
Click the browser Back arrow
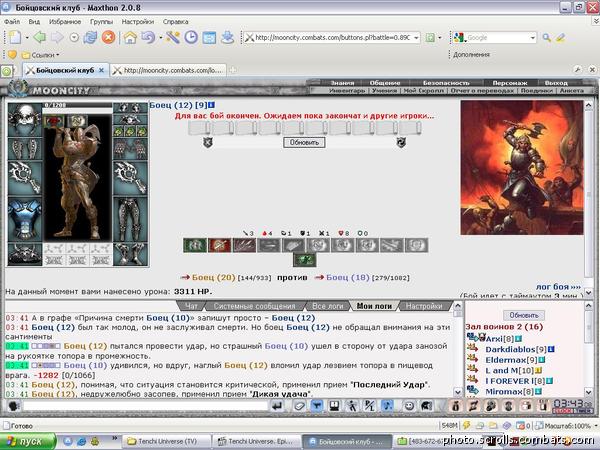[x=39, y=38]
